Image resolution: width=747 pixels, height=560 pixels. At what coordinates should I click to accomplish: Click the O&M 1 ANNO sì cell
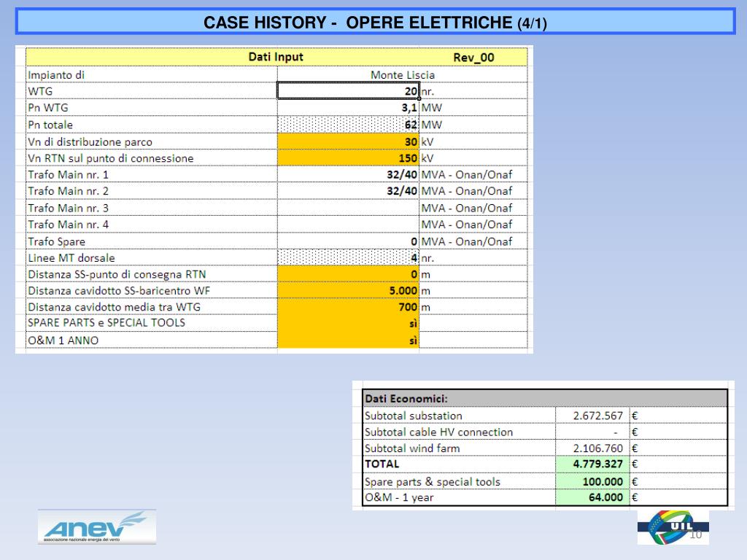coord(348,340)
